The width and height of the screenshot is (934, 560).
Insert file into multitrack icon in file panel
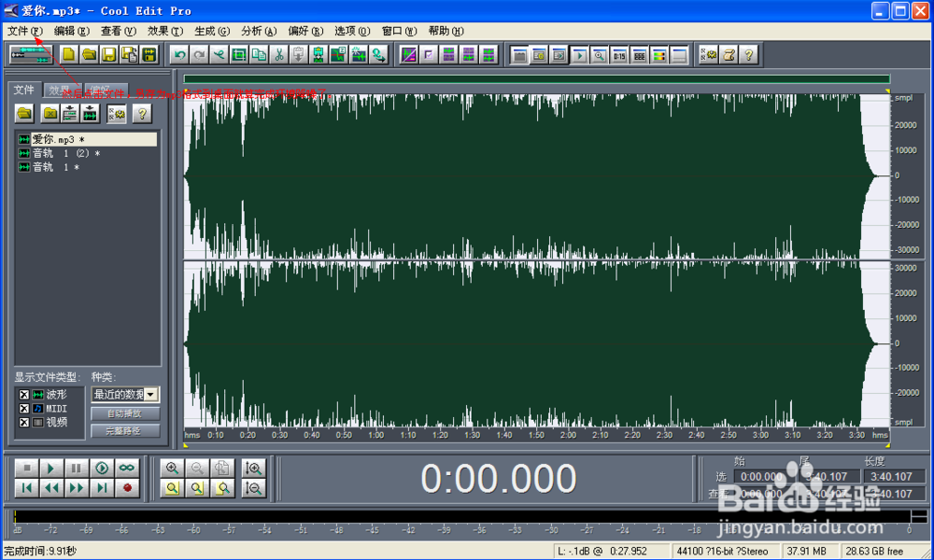[x=70, y=113]
